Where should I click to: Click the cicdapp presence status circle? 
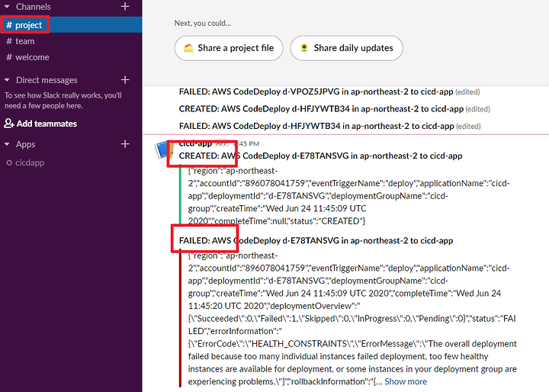tap(9, 163)
